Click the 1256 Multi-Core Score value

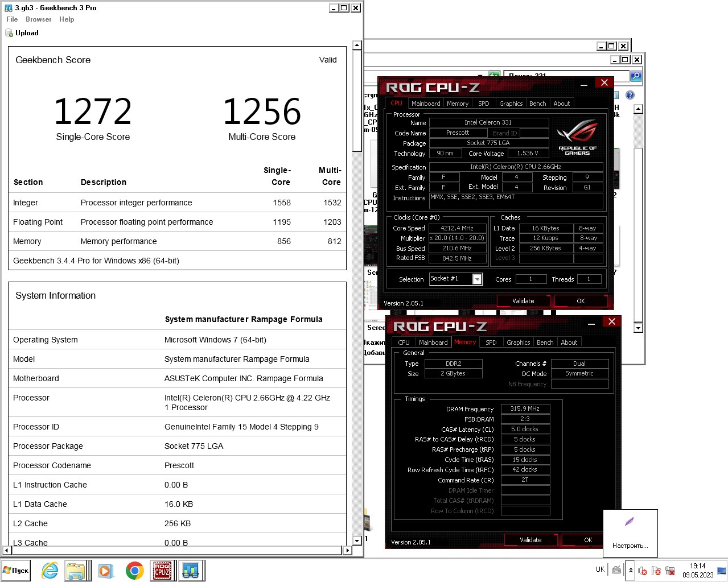[262, 112]
